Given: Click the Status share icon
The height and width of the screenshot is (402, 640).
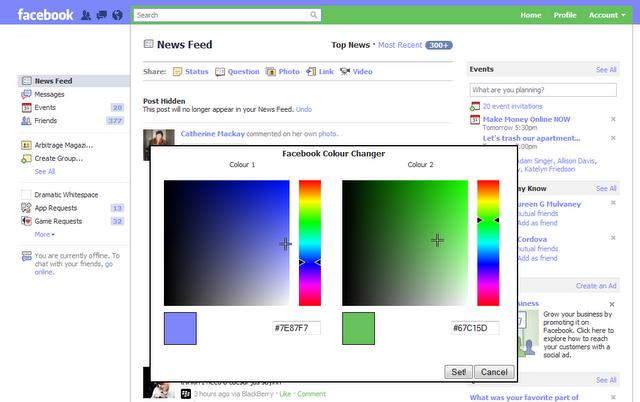Looking at the screenshot, I should (x=177, y=72).
